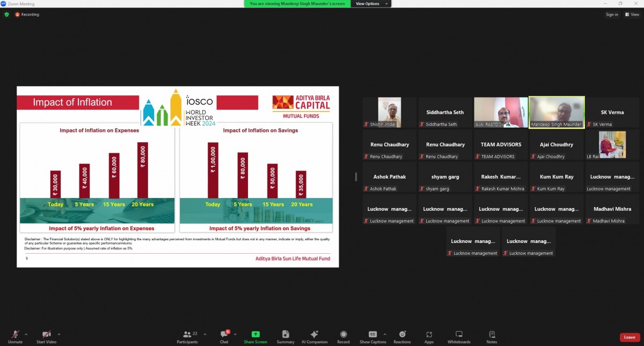The image size is (644, 346).
Task: Open the Participants panel
Action: (x=187, y=337)
